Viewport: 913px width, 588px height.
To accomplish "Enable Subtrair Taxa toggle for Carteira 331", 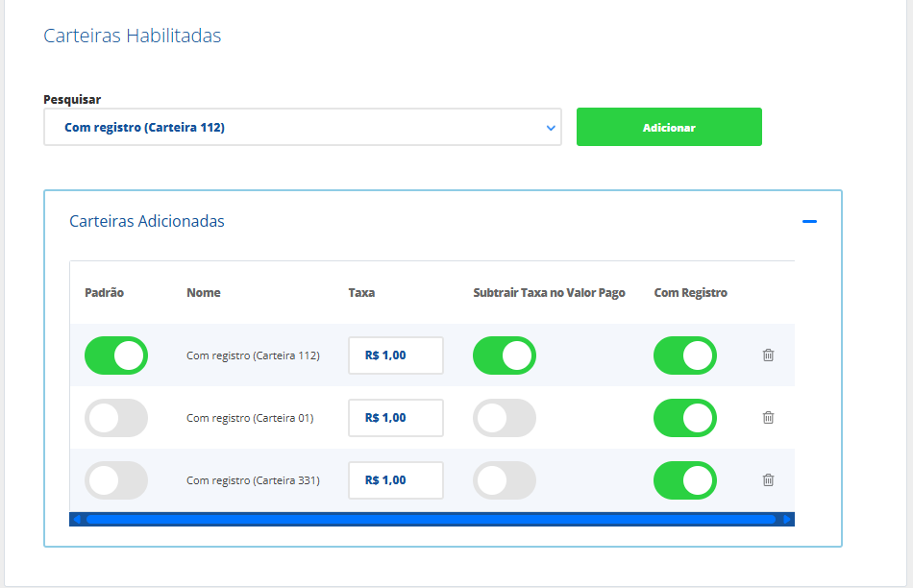I will tap(505, 480).
